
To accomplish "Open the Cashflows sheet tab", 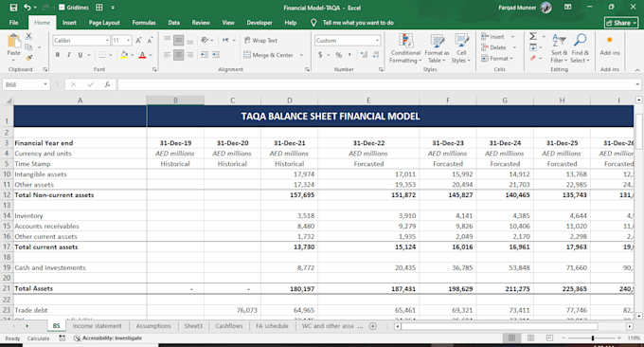I will 229,326.
